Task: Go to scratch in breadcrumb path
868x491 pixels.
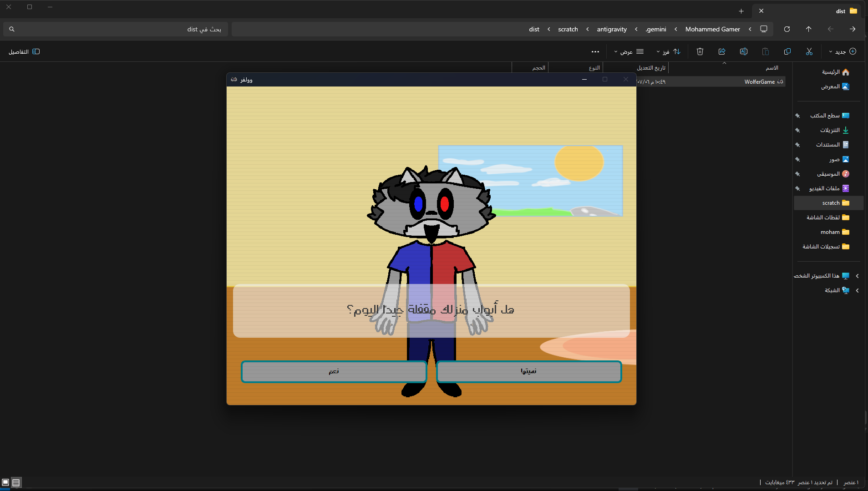Action: point(568,29)
